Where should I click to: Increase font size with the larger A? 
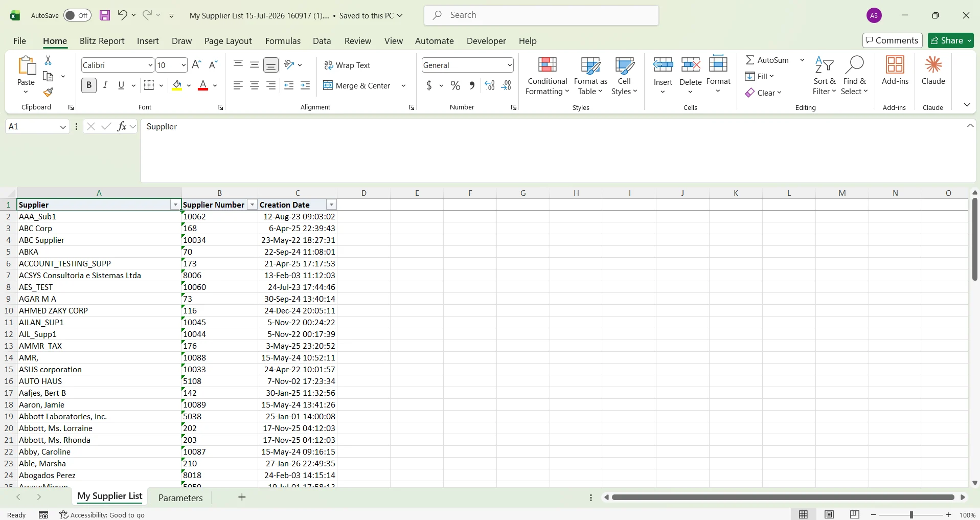coord(196,64)
